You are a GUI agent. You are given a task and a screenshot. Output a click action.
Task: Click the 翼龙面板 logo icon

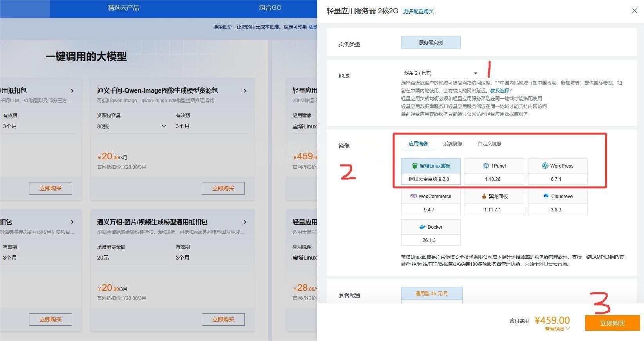(x=484, y=196)
